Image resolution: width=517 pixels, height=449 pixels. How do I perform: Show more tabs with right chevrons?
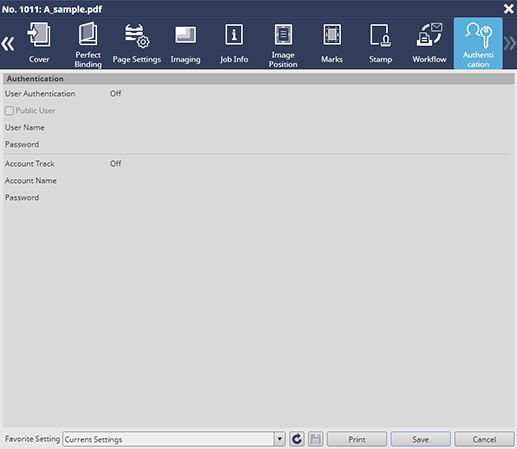pyautogui.click(x=510, y=44)
